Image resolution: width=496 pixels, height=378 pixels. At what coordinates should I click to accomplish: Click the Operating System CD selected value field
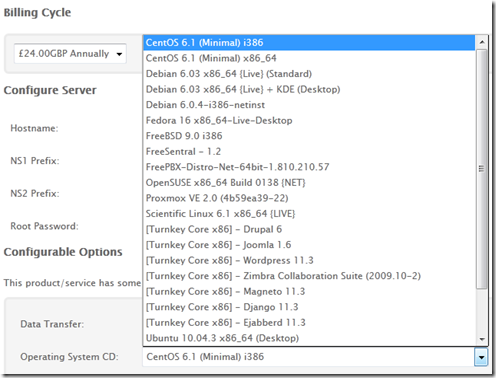tap(308, 357)
